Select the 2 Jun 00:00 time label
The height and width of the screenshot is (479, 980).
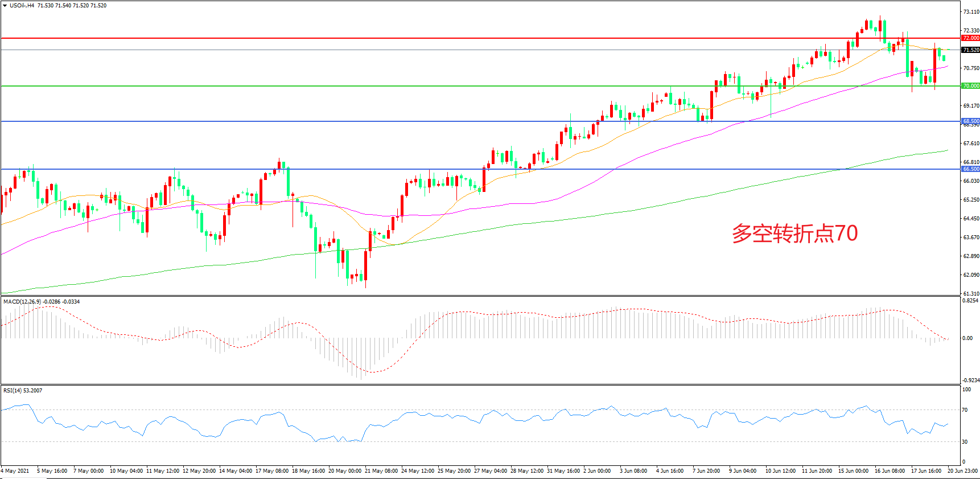596,471
